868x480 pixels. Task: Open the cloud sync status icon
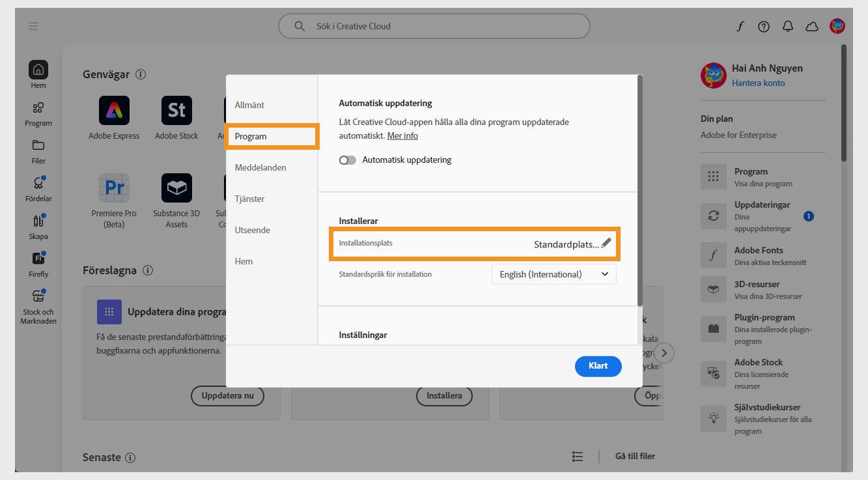coord(812,26)
